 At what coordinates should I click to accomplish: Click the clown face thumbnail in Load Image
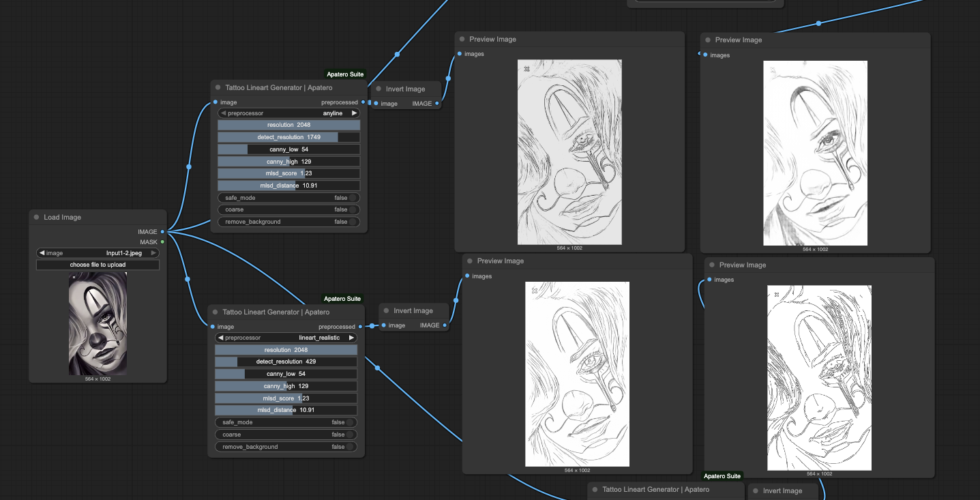(98, 324)
